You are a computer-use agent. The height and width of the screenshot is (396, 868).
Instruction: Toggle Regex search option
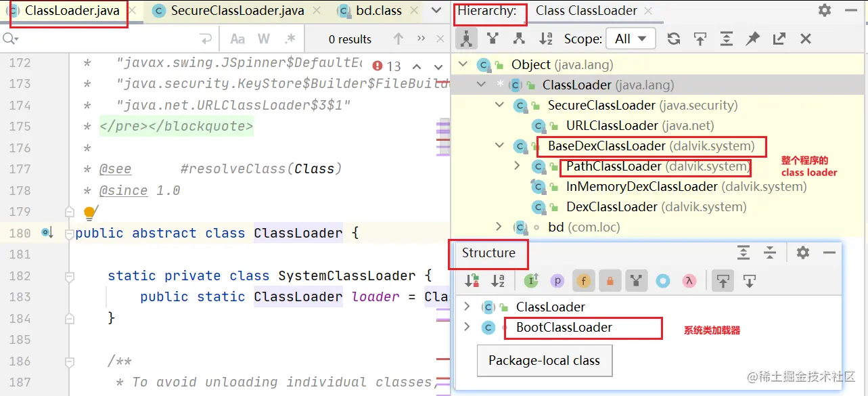[290, 39]
